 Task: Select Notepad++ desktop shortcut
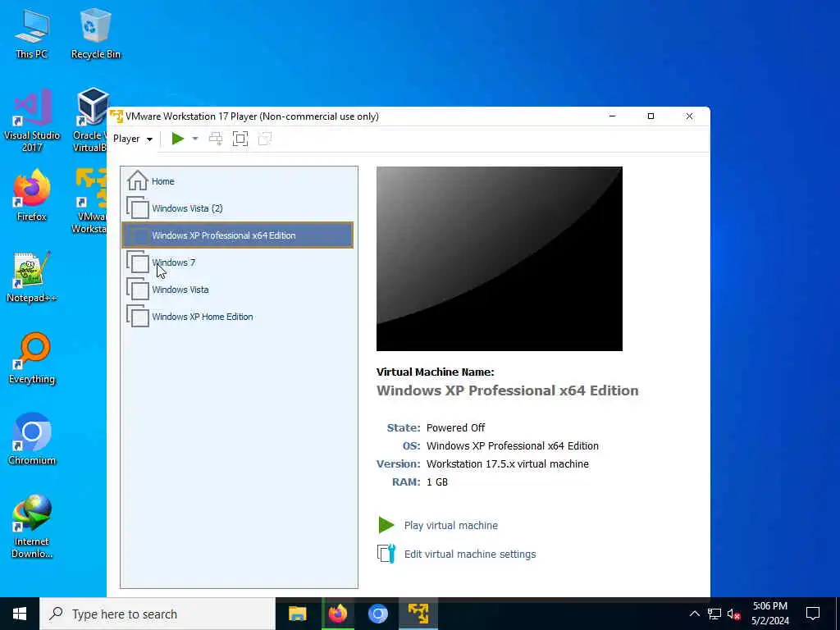32,277
